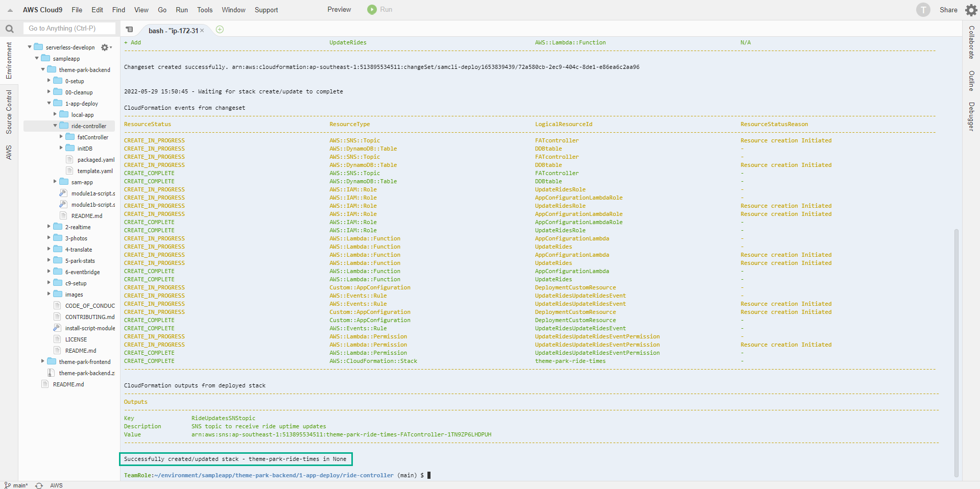This screenshot has height=489, width=980.
Task: Open the Edit menu
Action: coord(97,10)
